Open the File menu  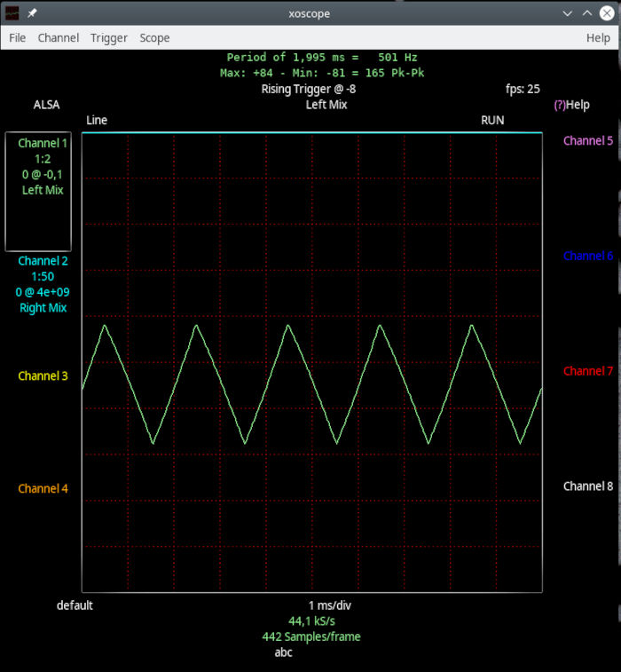click(x=18, y=38)
